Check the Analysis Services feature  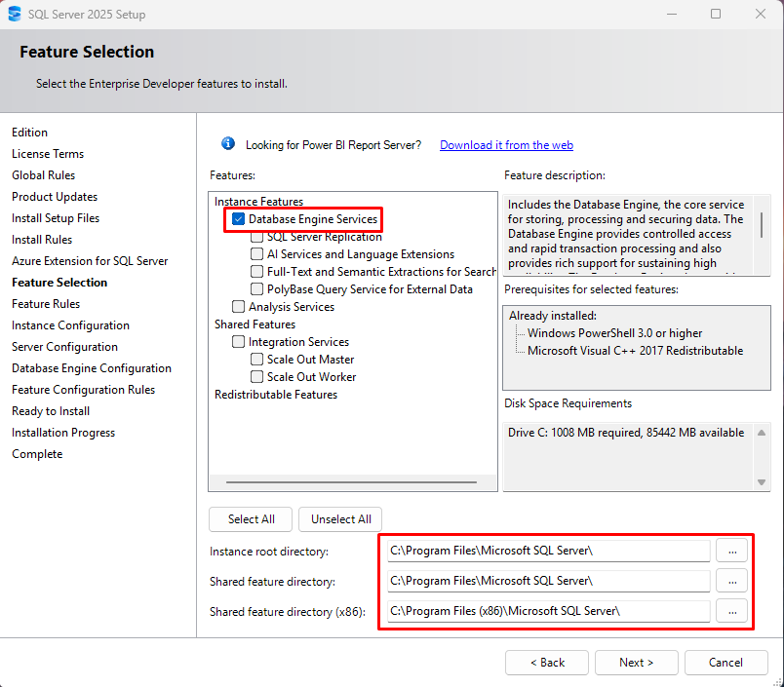[239, 307]
